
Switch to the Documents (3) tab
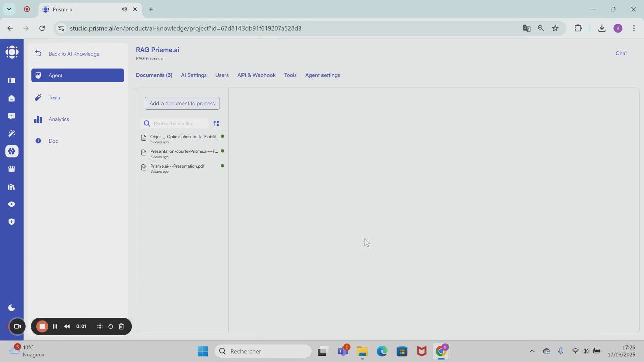point(154,75)
